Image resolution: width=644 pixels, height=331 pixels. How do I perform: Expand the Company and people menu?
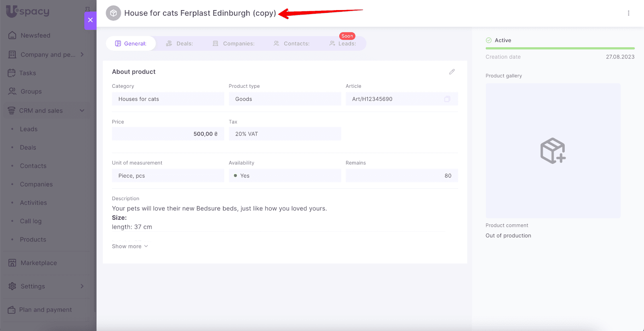[82, 54]
